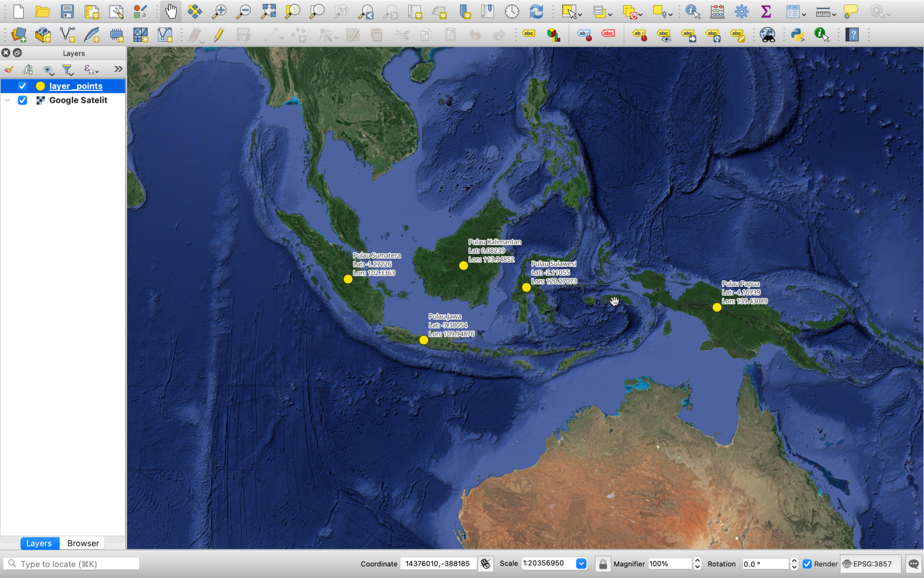The image size is (924, 578).
Task: Add group in Layers panel
Action: point(28,69)
